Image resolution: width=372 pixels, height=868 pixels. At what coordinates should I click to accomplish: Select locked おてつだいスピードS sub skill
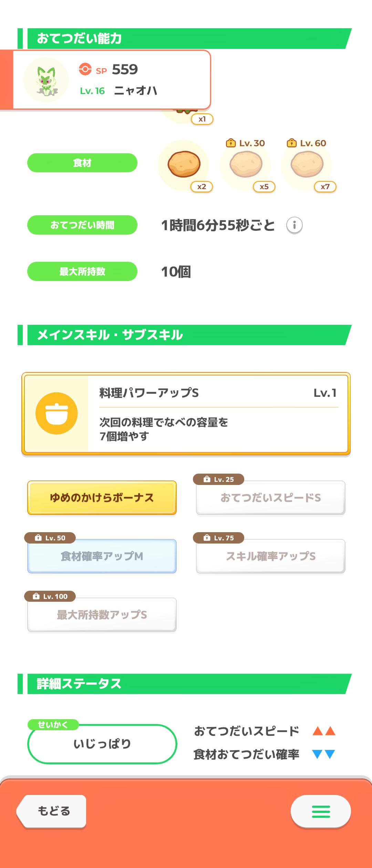coord(271,498)
